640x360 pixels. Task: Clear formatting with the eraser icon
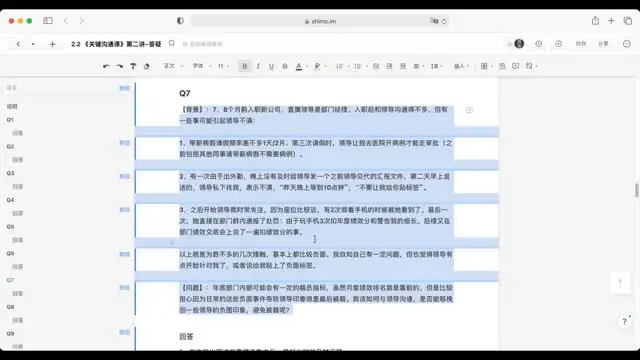pos(147,66)
